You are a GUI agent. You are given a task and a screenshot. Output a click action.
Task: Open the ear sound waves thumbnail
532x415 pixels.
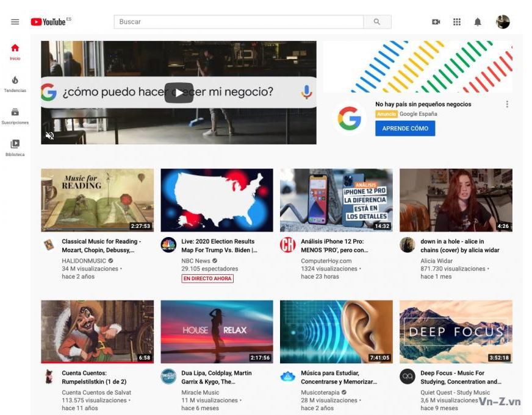coord(336,332)
